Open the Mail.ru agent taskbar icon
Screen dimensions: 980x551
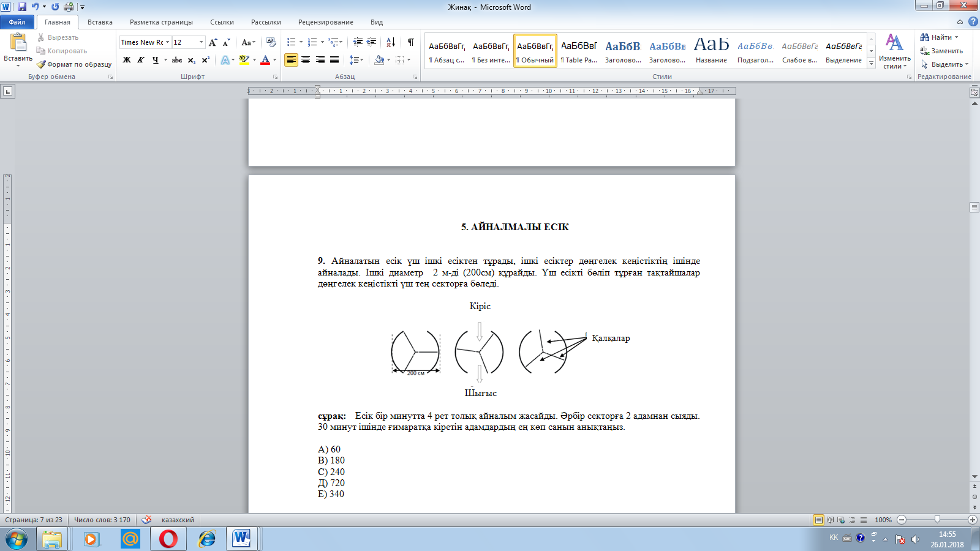click(130, 539)
